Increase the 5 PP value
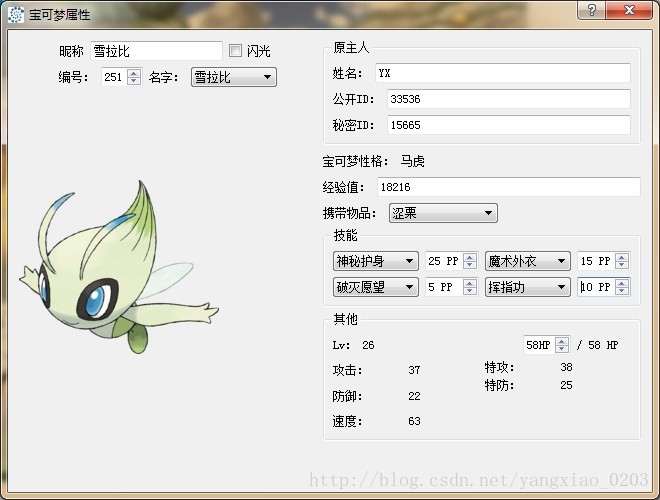Screen dimensions: 660x500 pyautogui.click(x=470, y=283)
